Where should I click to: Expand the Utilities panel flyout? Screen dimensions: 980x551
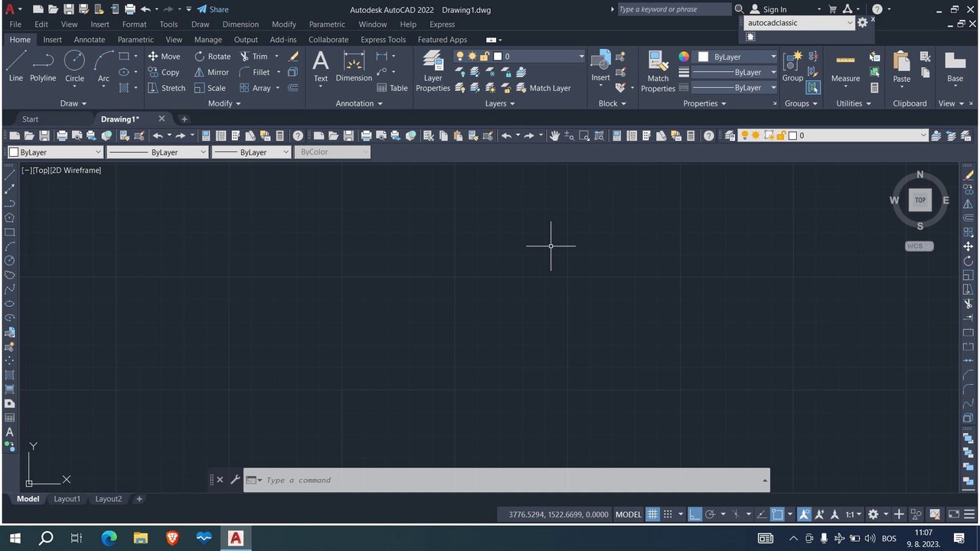pyautogui.click(x=853, y=103)
